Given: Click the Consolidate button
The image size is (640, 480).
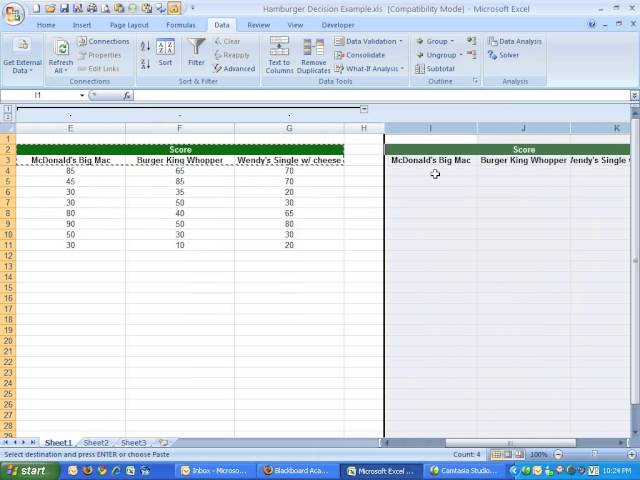Looking at the screenshot, I should click(x=360, y=55).
